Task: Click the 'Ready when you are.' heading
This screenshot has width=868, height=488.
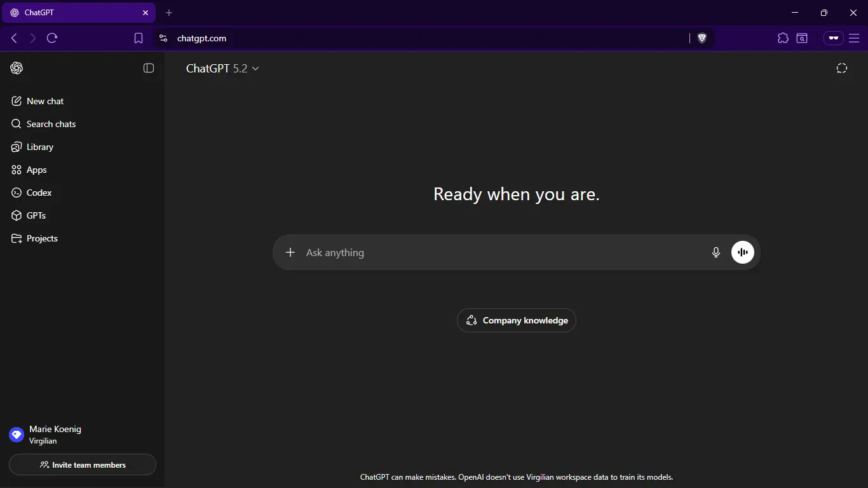Action: click(517, 194)
